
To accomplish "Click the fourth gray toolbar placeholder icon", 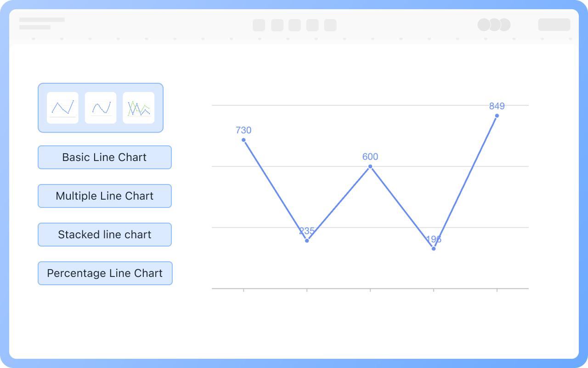I will 312,25.
